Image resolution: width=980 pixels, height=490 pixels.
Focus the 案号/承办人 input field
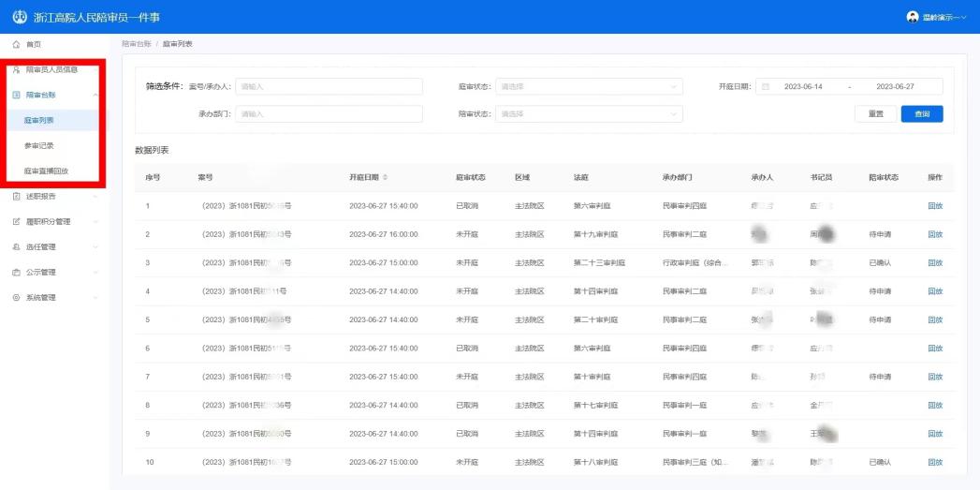point(329,87)
